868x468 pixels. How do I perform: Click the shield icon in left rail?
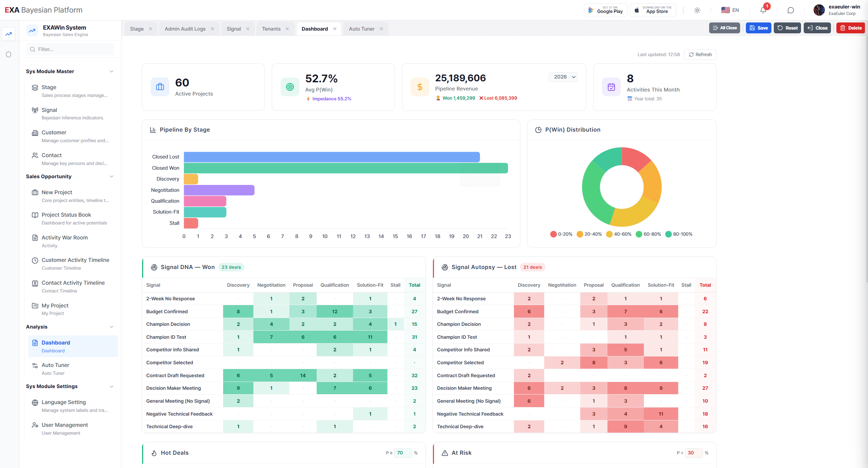[9, 54]
